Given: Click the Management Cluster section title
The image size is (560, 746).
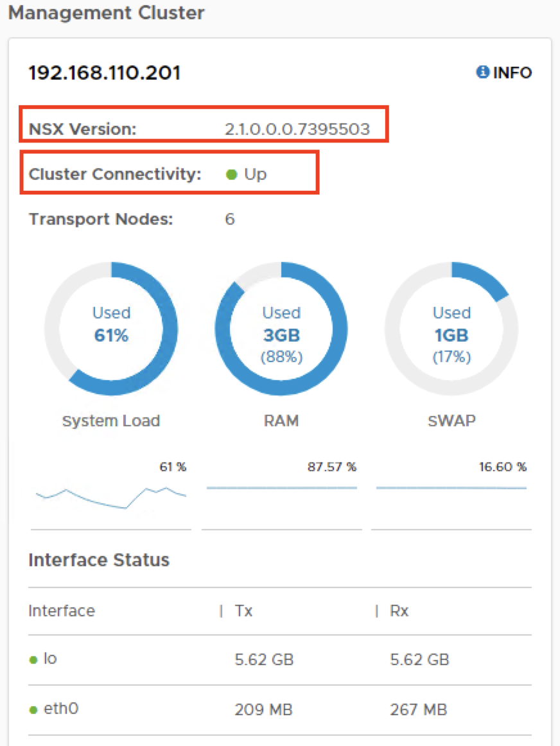Looking at the screenshot, I should pos(107,13).
